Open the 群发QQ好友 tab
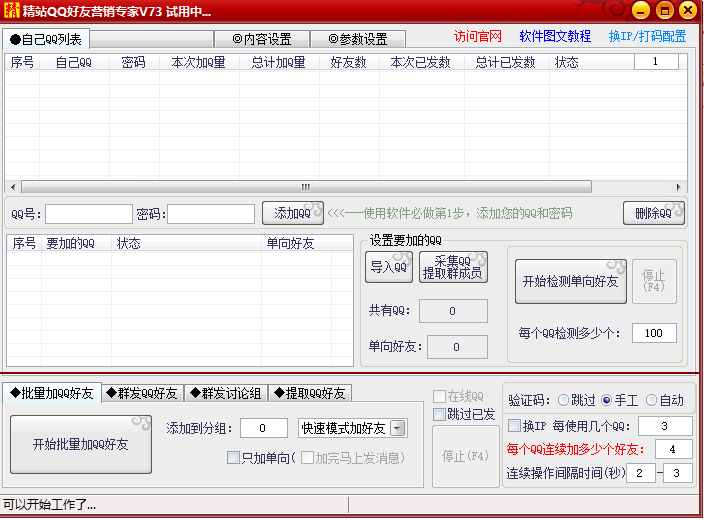 142,393
